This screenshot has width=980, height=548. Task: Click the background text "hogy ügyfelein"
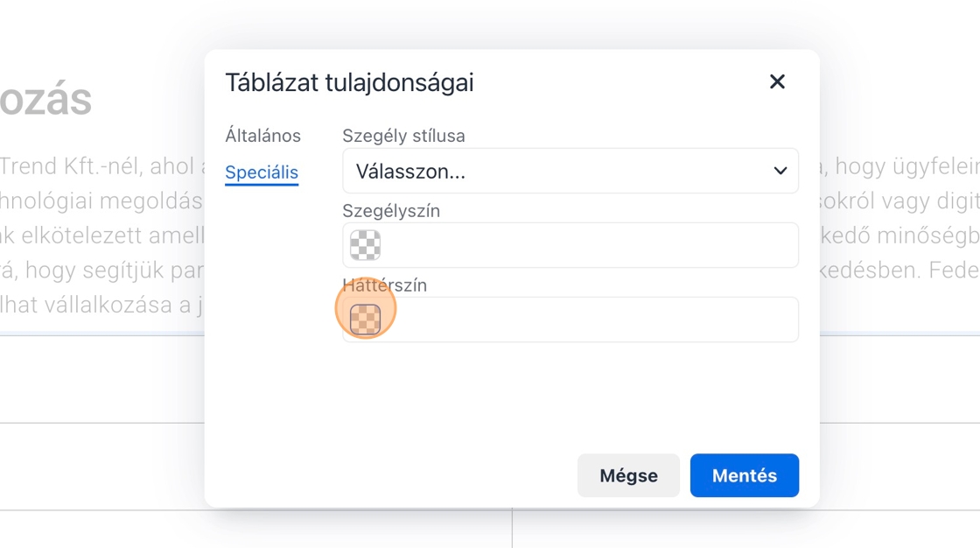click(x=906, y=165)
